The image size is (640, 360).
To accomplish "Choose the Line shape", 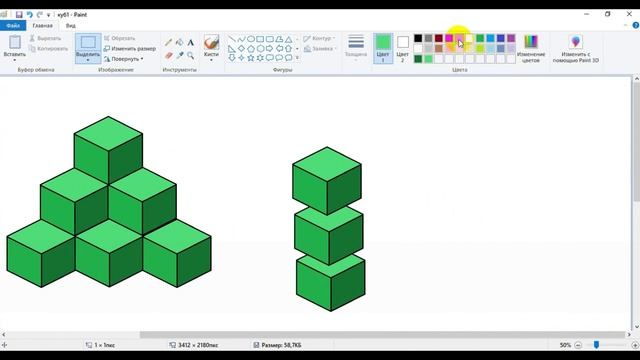I will (x=232, y=39).
